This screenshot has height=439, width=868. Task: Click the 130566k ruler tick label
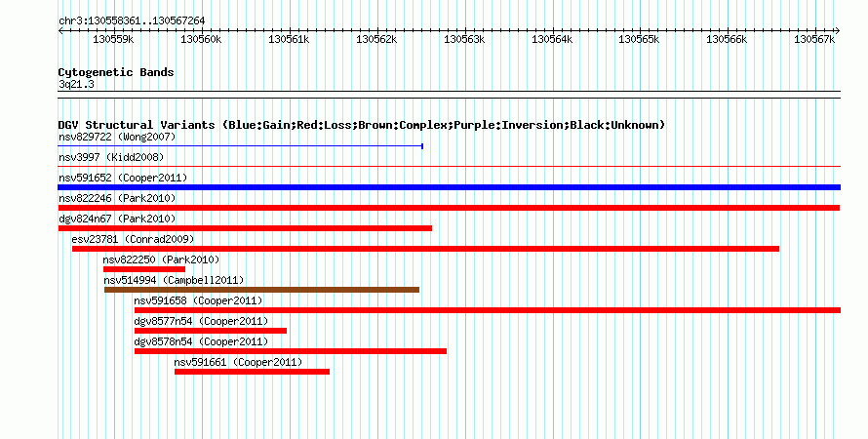click(727, 39)
